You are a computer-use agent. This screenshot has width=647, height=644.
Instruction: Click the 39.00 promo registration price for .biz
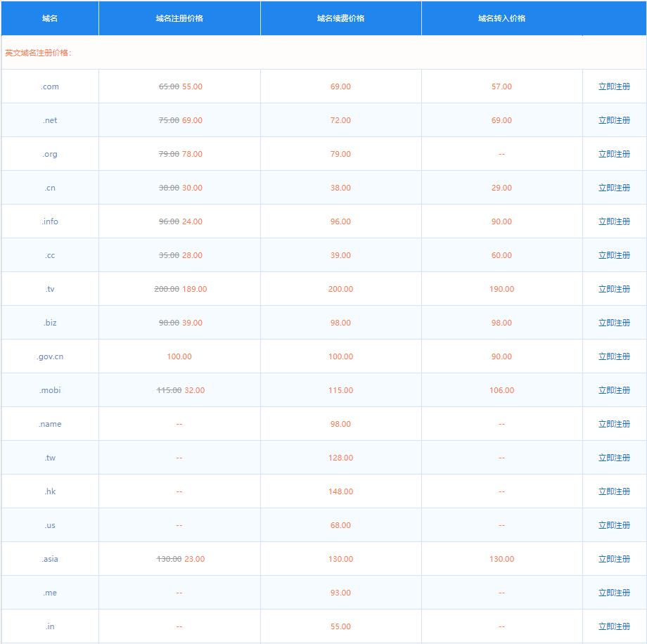tap(192, 323)
